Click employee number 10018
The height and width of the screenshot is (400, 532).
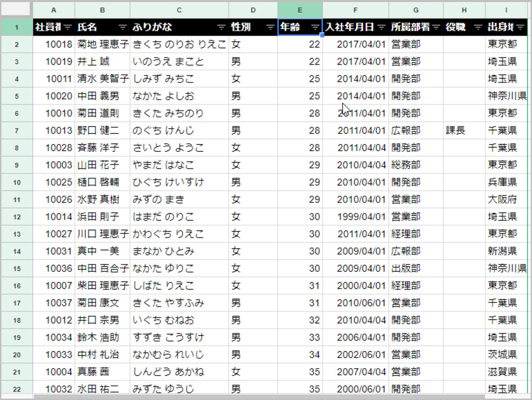point(54,44)
